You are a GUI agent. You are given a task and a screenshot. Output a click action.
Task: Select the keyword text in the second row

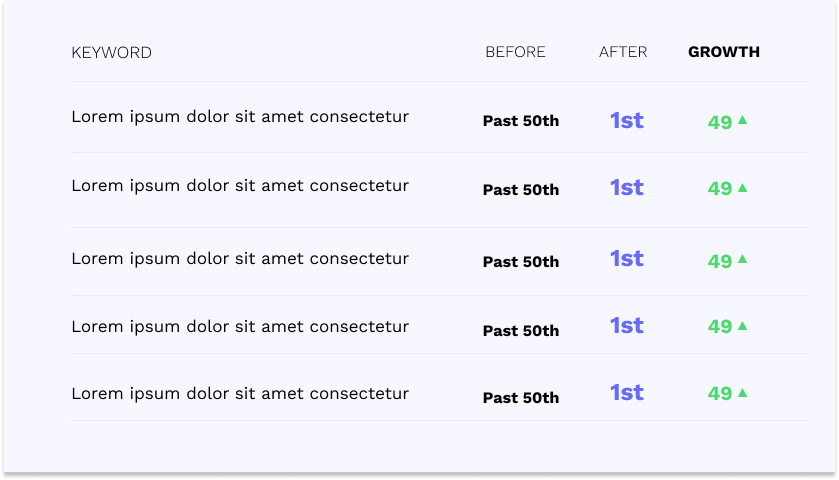point(240,185)
